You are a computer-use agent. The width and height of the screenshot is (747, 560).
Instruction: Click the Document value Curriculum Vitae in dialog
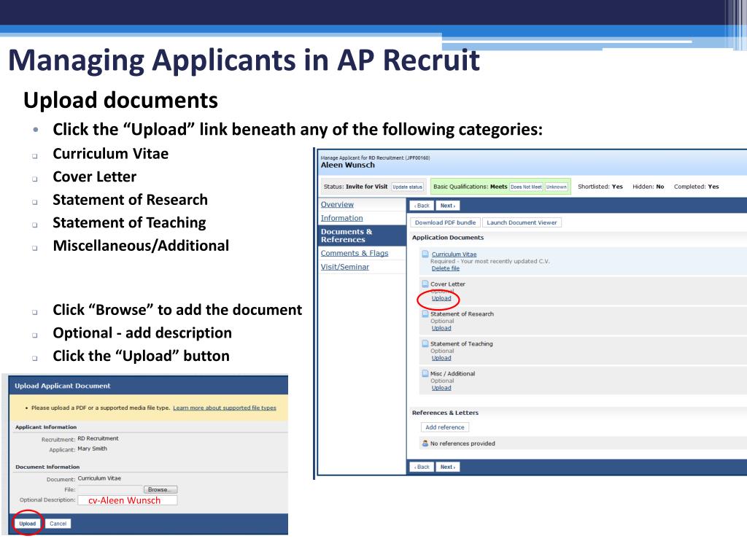(99, 478)
